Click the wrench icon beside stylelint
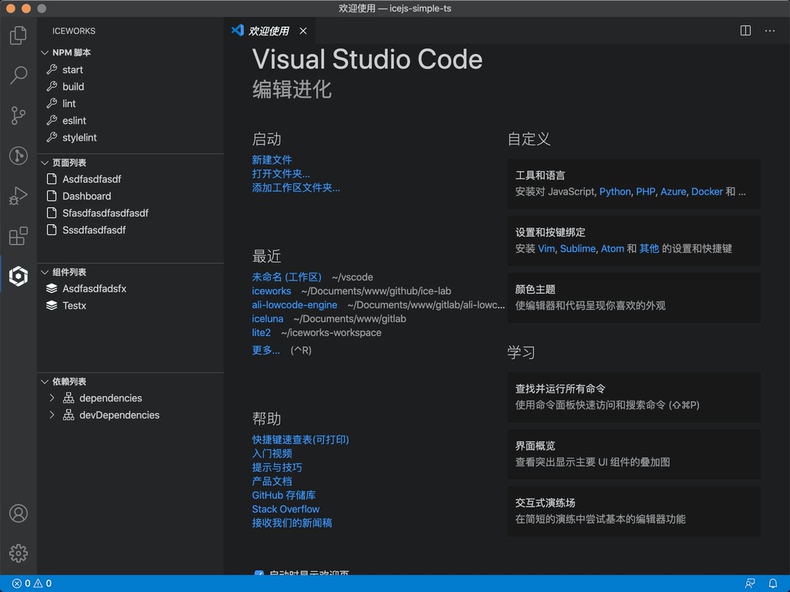The height and width of the screenshot is (592, 790). pos(52,137)
